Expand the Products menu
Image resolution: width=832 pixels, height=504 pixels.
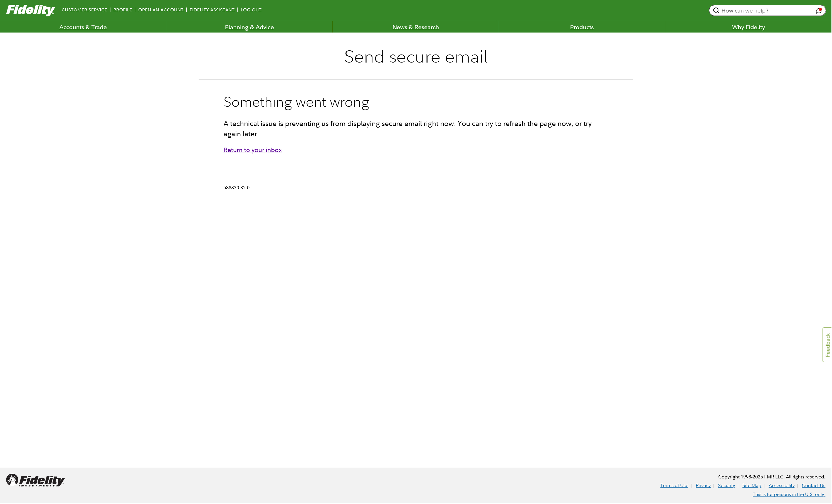point(581,27)
